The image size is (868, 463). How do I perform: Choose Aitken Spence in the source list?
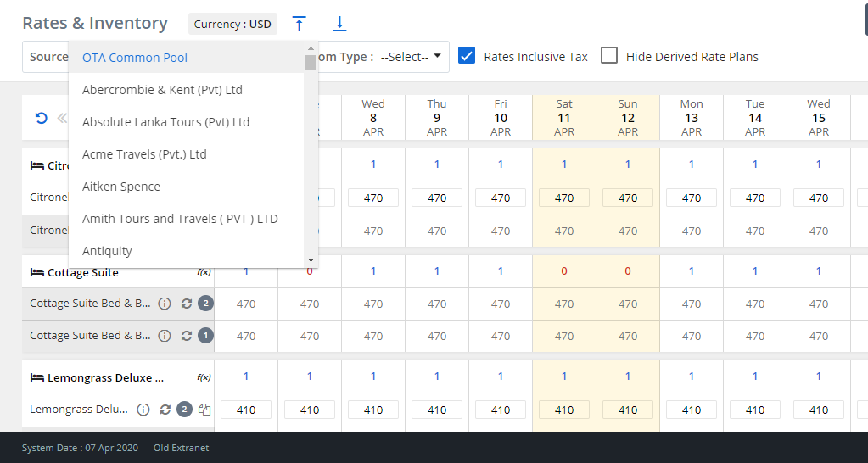tap(121, 187)
